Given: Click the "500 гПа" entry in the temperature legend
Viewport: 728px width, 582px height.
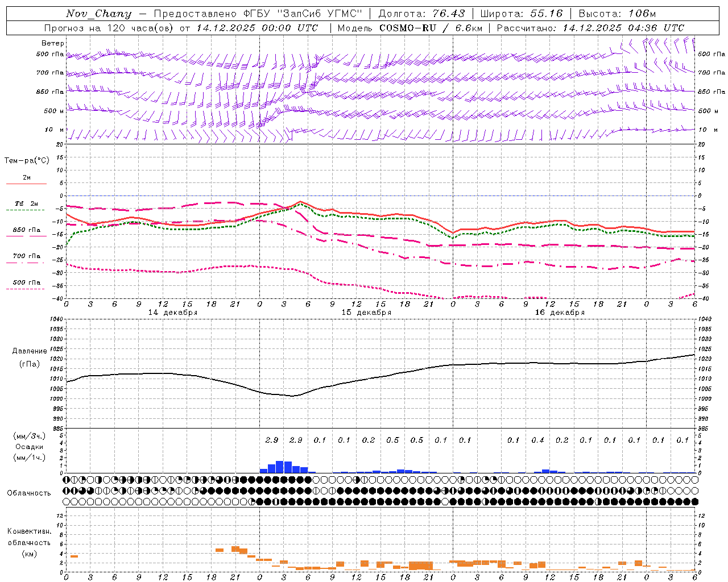Looking at the screenshot, I should click(27, 282).
